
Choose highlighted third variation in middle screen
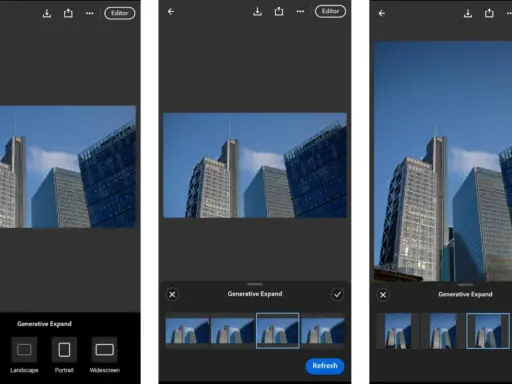(278, 331)
